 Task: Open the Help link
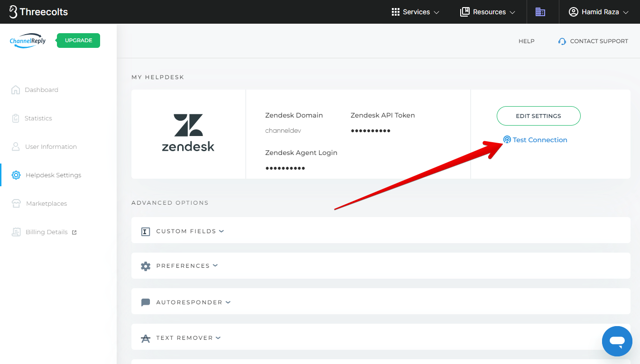pyautogui.click(x=527, y=41)
